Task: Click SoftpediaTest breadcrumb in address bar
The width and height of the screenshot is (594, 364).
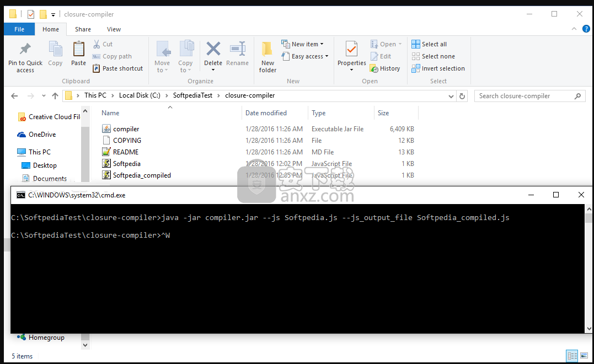Action: 192,95
